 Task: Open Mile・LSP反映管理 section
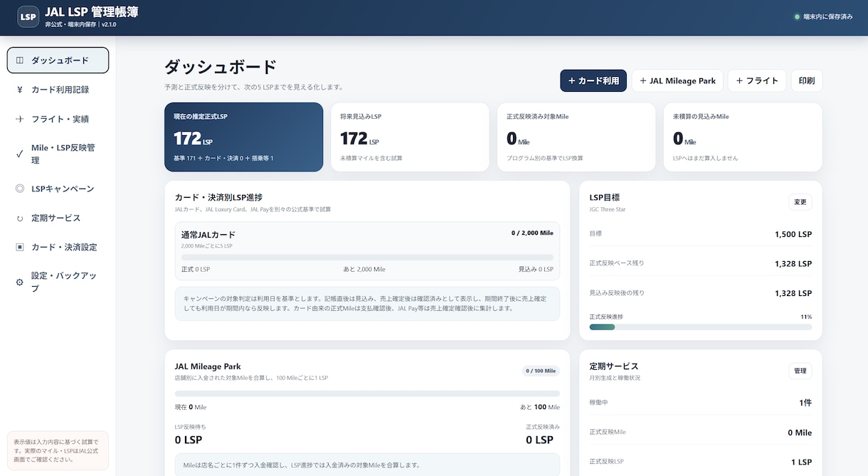click(58, 154)
